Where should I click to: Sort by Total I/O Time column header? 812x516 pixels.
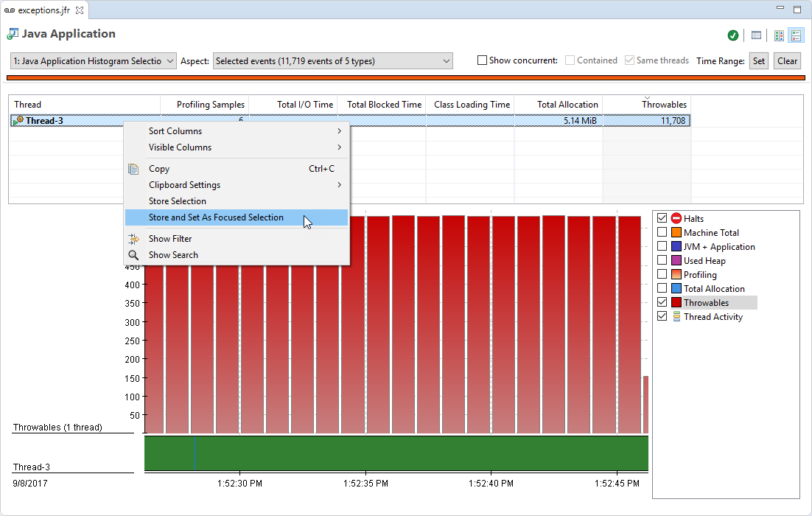293,104
